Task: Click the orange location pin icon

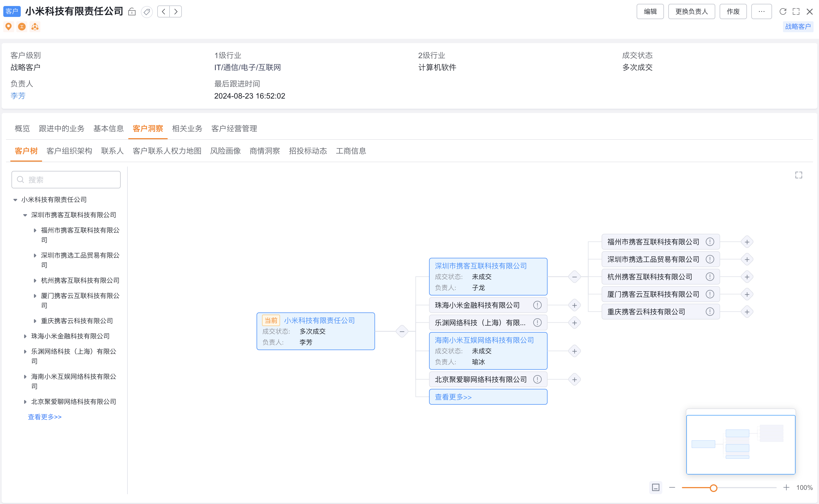Action: click(x=9, y=26)
